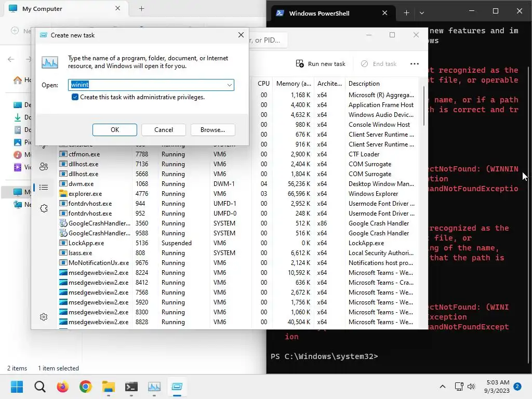Click OK in the Create new task dialog
The height and width of the screenshot is (399, 532).
pos(115,129)
